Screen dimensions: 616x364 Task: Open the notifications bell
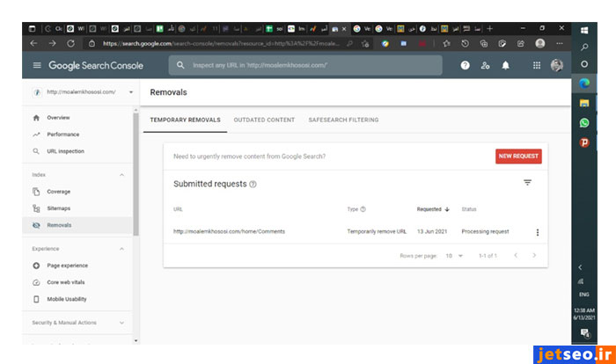click(505, 65)
